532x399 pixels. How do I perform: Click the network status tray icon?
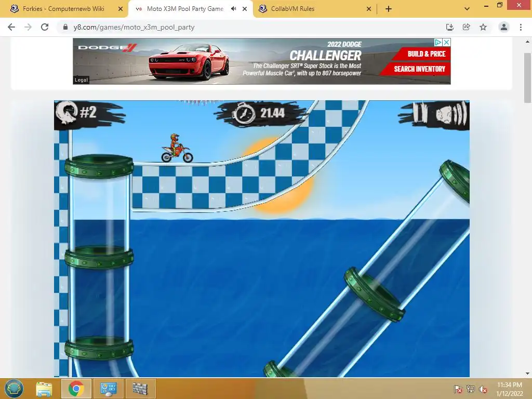(x=471, y=389)
